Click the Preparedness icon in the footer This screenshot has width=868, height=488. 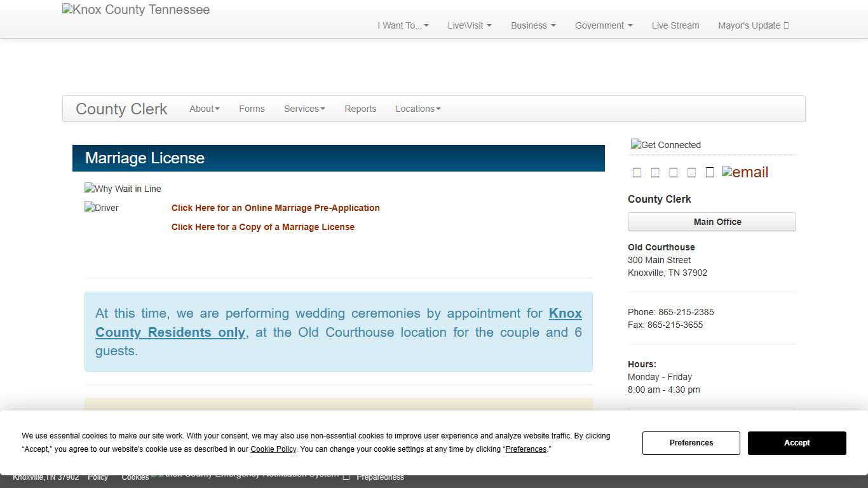pos(346,476)
